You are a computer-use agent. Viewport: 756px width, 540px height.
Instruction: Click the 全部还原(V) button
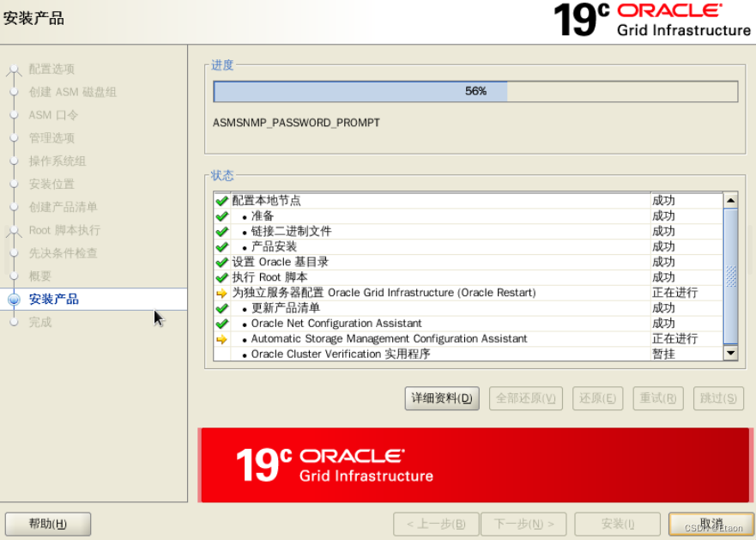pyautogui.click(x=525, y=398)
